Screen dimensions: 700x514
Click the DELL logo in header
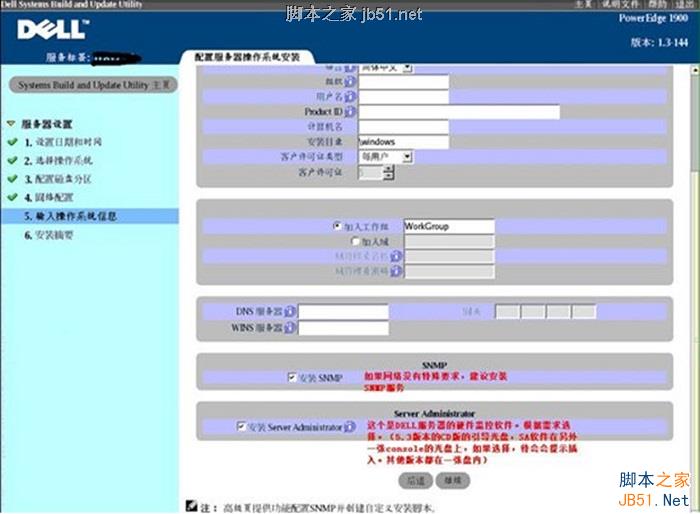(x=53, y=29)
